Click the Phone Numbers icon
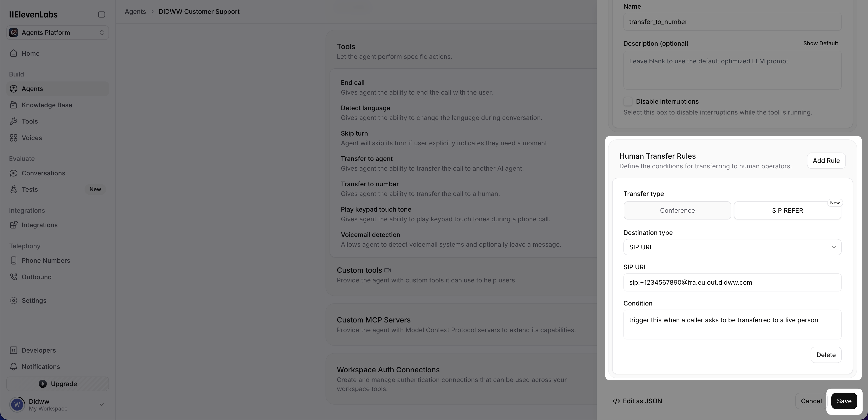868x420 pixels. pos(14,260)
